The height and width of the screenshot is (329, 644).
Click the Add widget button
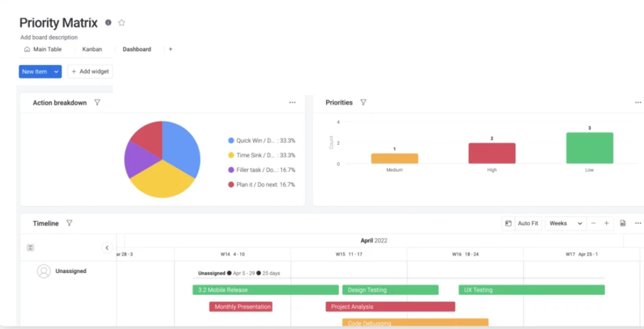(x=90, y=72)
